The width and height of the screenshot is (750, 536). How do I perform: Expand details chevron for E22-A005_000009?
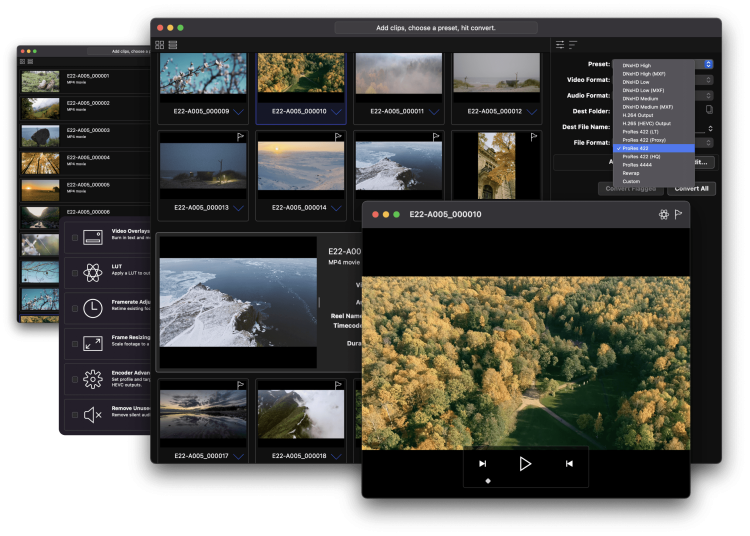click(x=239, y=111)
